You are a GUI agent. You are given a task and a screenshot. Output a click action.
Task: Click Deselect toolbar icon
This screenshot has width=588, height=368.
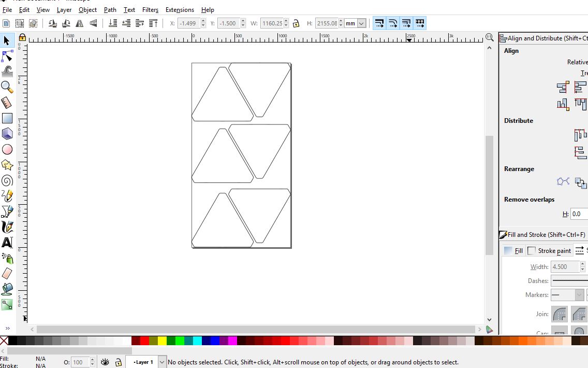coord(33,23)
